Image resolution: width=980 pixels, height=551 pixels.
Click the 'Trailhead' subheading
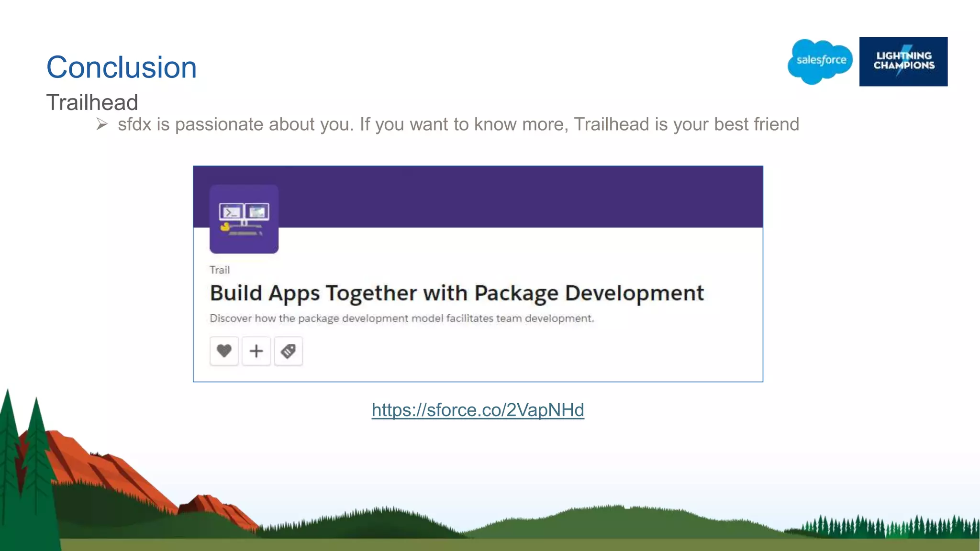(x=92, y=102)
